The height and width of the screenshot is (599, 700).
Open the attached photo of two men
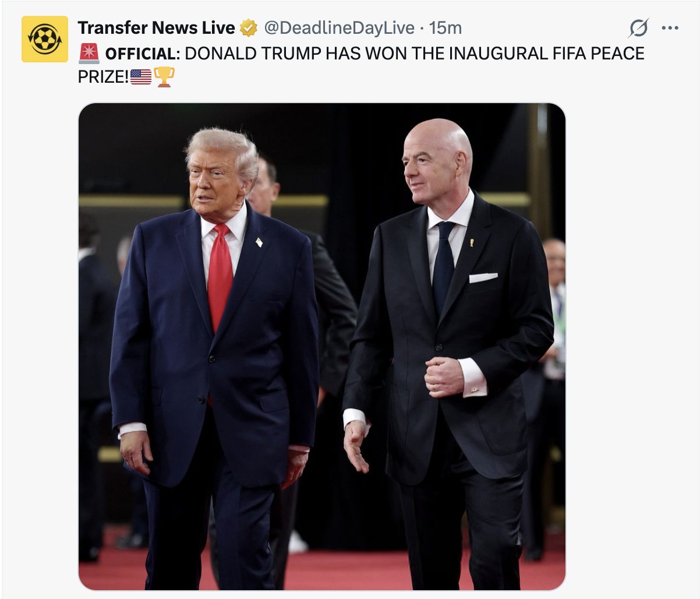coord(322,347)
